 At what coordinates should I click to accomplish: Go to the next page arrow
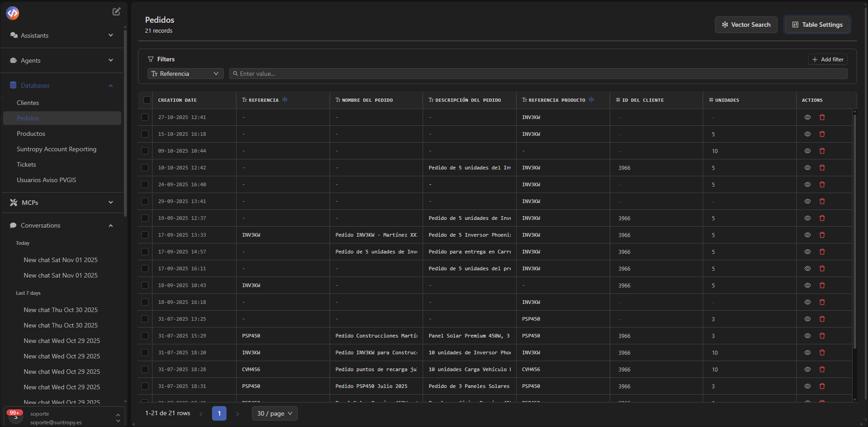237,414
